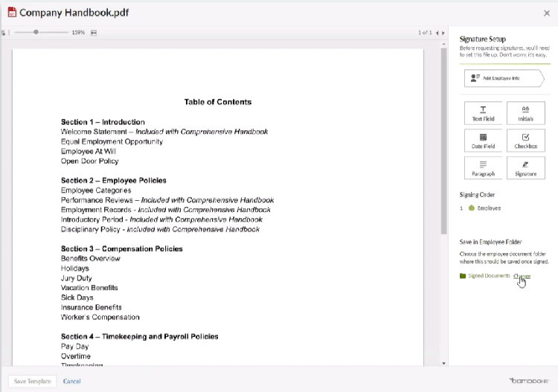
Task: Click 'Section 4 – Timekeeping and Payroll Policies'
Action: tap(140, 336)
